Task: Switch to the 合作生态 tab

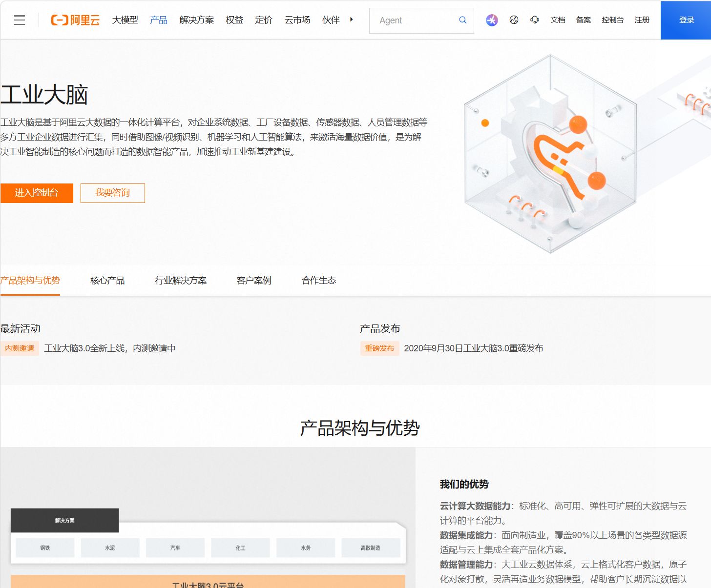Action: point(319,281)
